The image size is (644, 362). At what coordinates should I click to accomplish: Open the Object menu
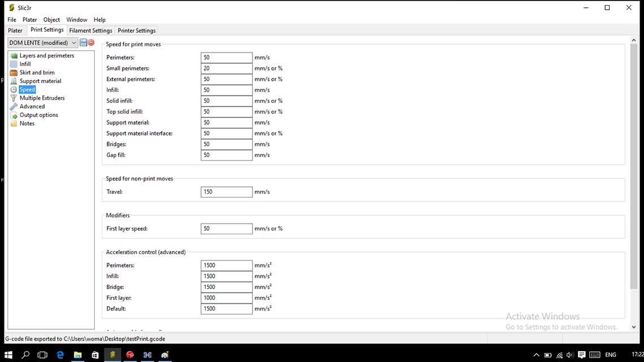51,20
